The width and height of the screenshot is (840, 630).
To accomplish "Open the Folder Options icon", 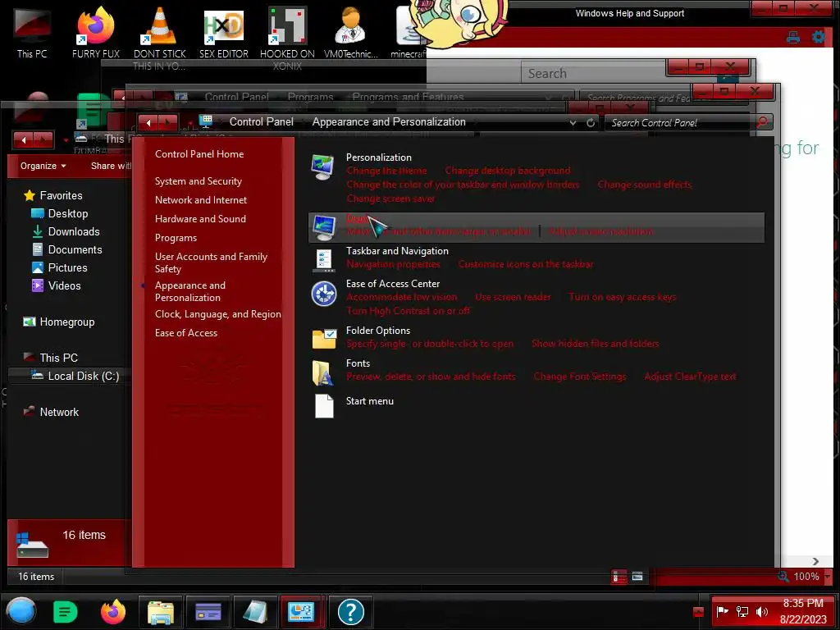I will click(324, 339).
